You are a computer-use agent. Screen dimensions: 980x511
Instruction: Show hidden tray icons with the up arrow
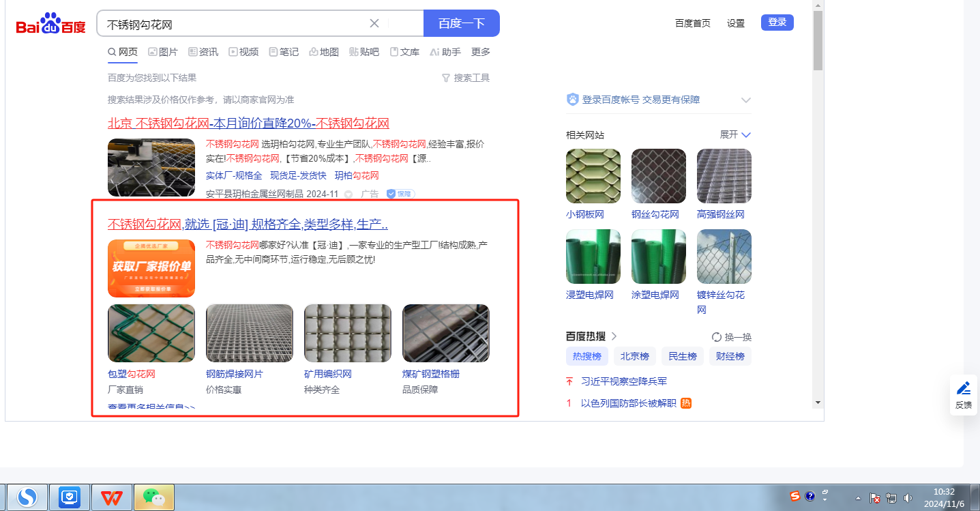[858, 498]
